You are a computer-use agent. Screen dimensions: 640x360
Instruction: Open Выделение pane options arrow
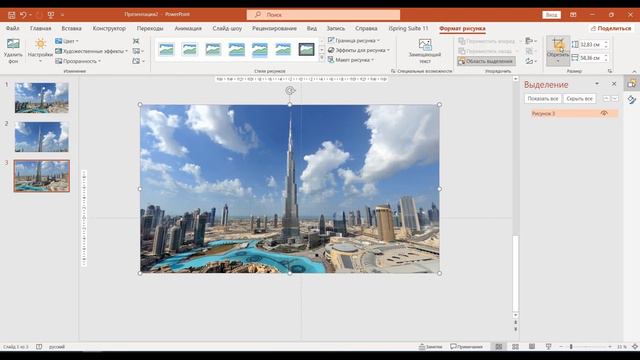(x=597, y=84)
